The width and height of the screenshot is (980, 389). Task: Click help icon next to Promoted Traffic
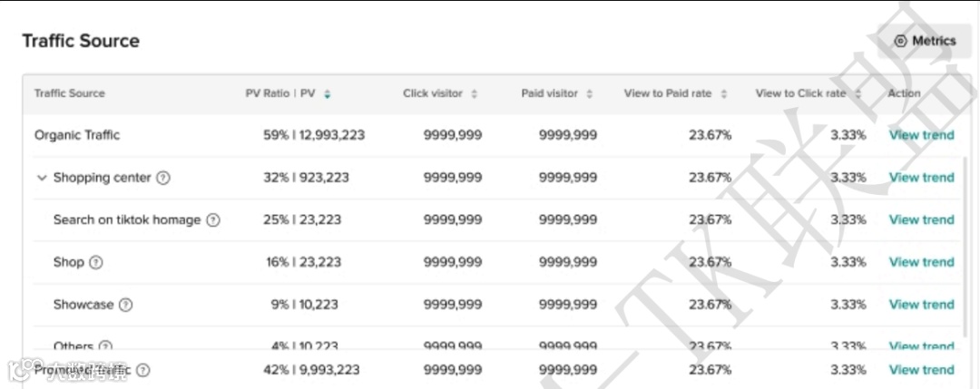(143, 370)
